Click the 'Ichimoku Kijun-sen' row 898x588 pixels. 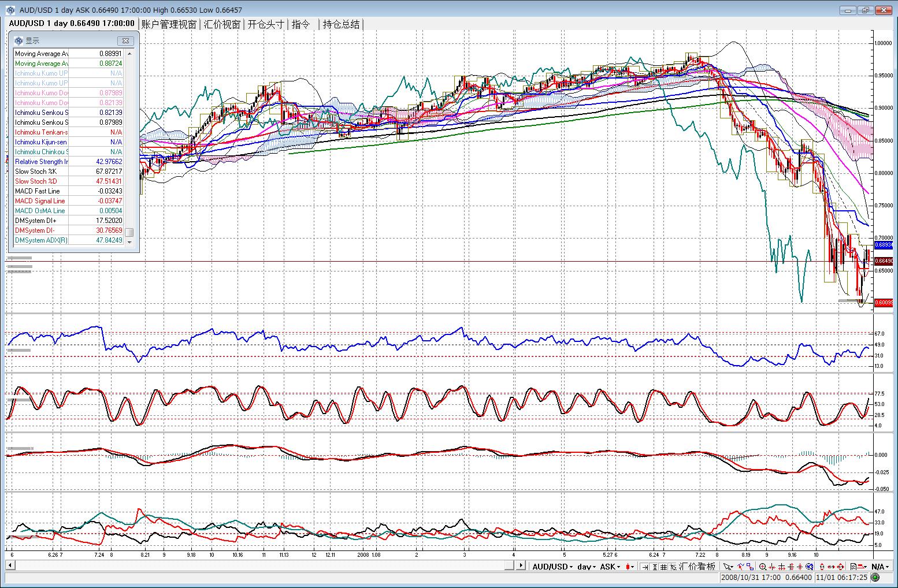(69, 142)
